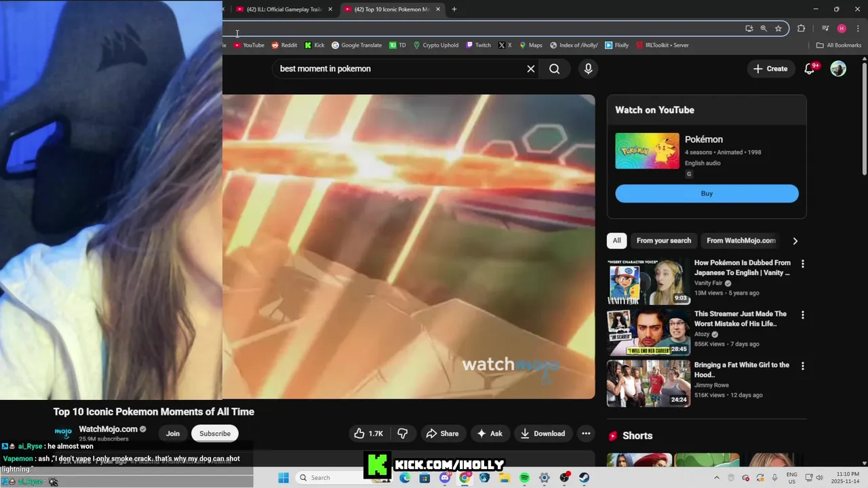Screen dimensions: 868x488
Task: Open IRLToolkit Server bookmark
Action: 662,45
